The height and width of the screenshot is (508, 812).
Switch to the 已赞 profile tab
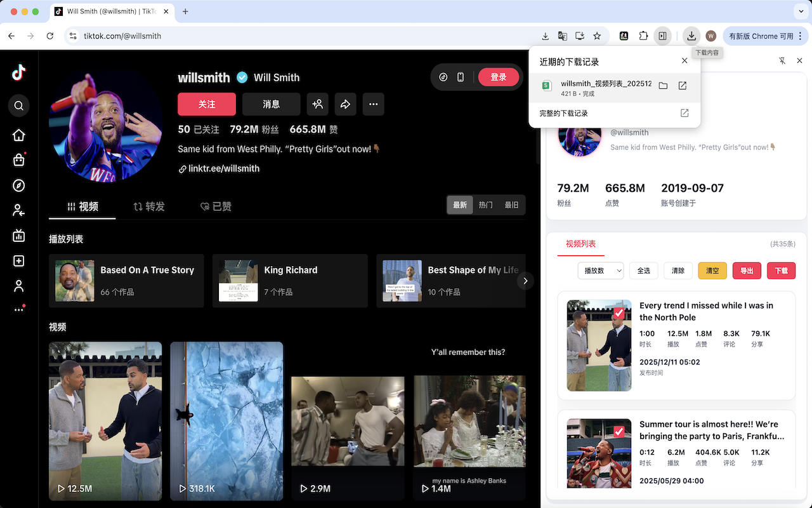pos(216,206)
